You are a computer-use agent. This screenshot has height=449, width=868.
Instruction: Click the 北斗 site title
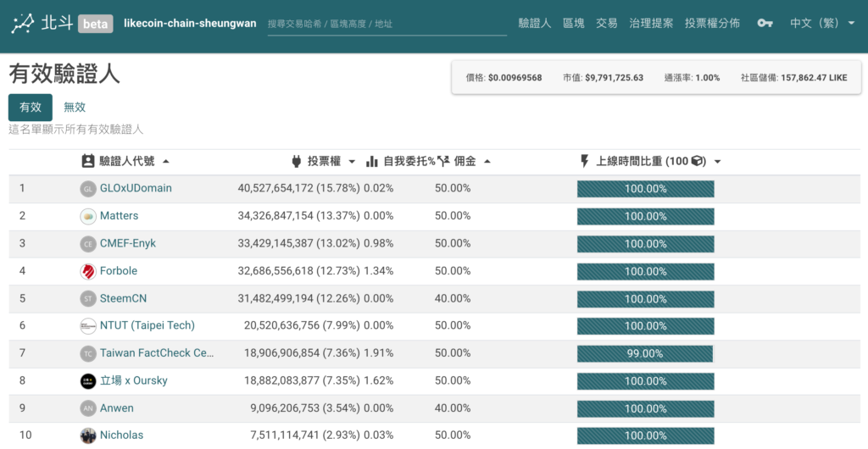[57, 23]
